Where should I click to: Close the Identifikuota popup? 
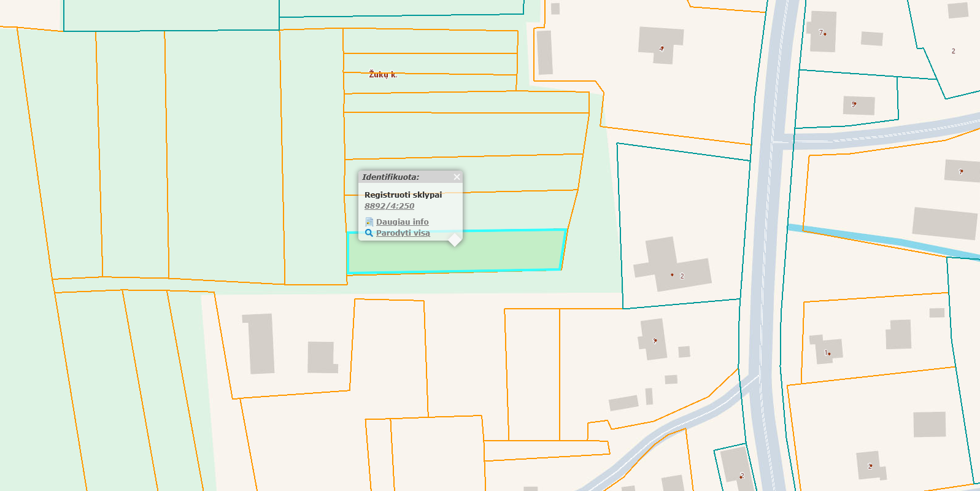(457, 177)
